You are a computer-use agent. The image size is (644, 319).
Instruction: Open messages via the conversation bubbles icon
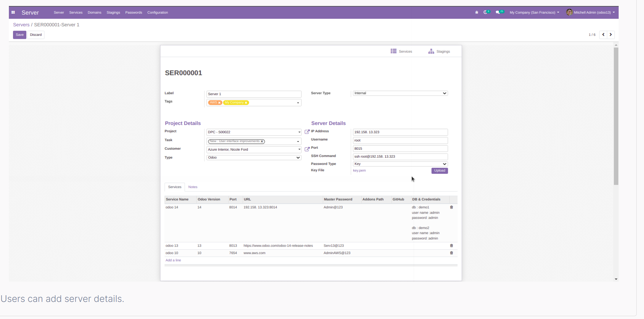pyautogui.click(x=498, y=12)
